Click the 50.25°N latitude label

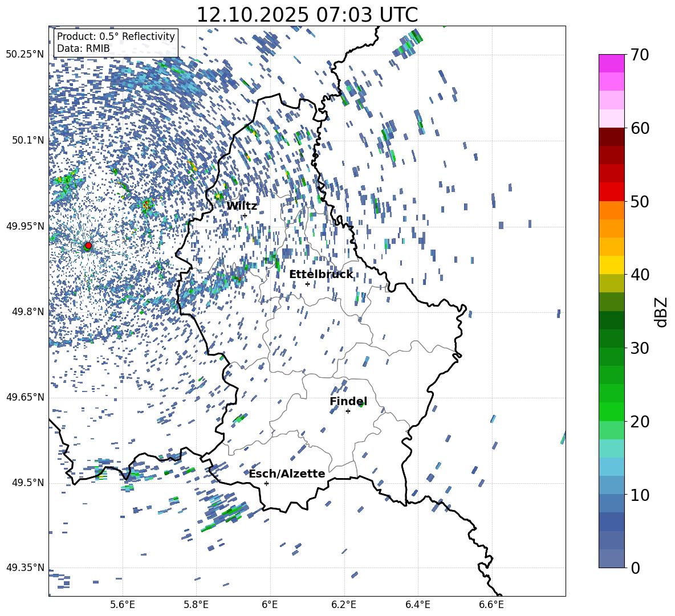point(25,55)
